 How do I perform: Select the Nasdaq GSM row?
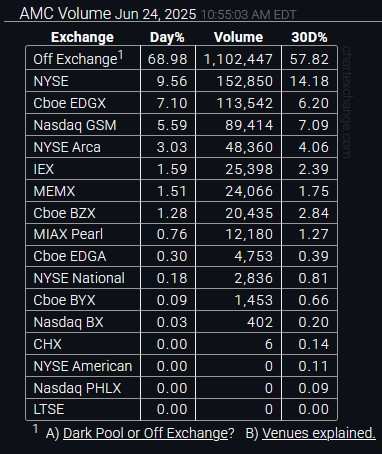[x=182, y=125]
